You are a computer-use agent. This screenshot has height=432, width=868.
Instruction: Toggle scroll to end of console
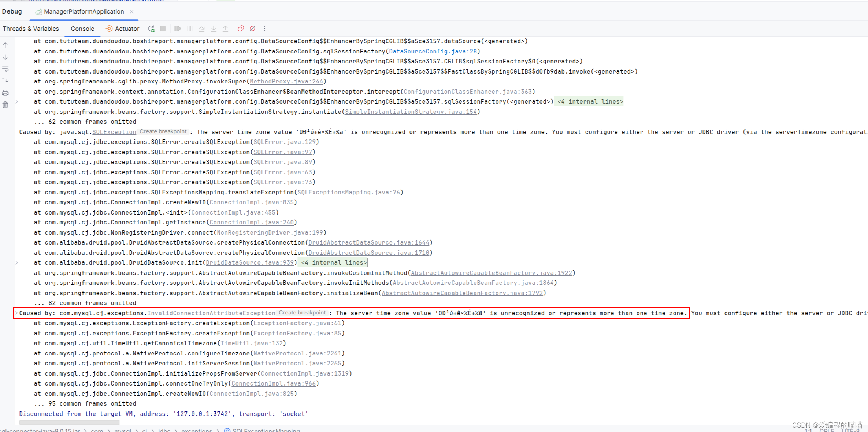[x=5, y=81]
